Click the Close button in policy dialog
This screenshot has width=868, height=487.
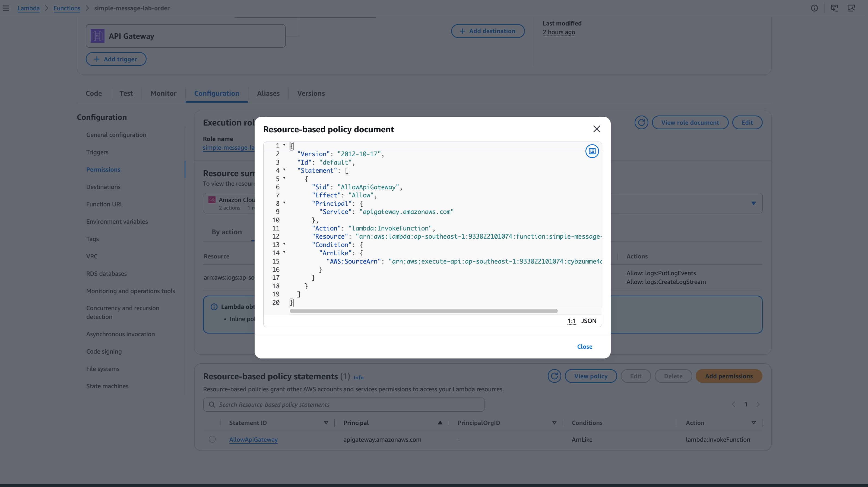[x=585, y=346]
